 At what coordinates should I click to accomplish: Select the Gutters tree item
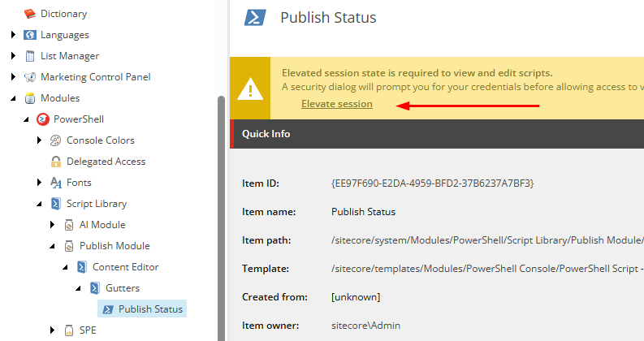coord(123,288)
